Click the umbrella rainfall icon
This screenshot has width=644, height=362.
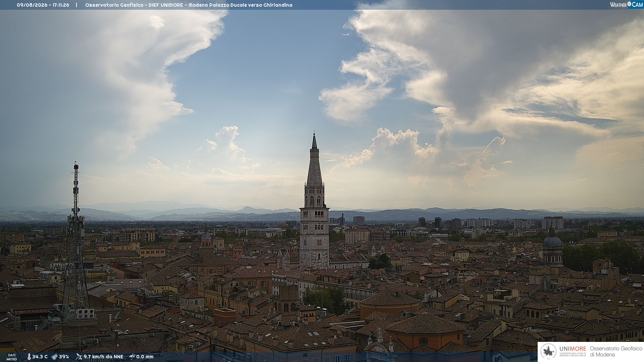point(132,357)
